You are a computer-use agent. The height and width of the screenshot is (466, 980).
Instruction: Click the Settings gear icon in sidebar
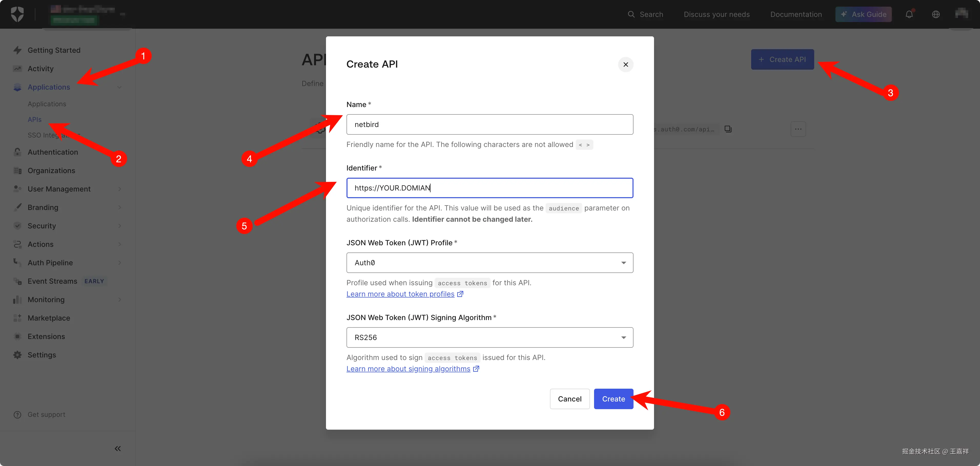point(17,355)
